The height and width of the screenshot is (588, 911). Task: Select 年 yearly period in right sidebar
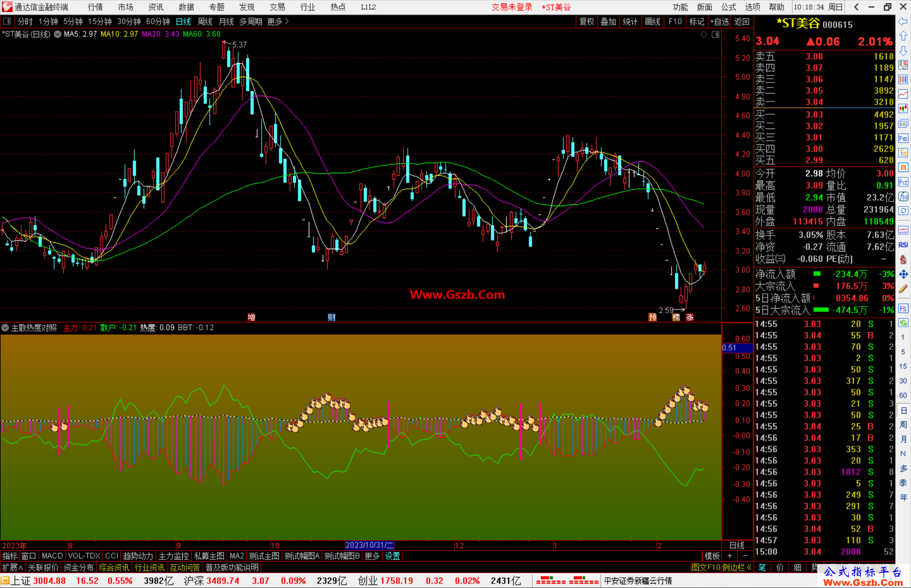903,497
